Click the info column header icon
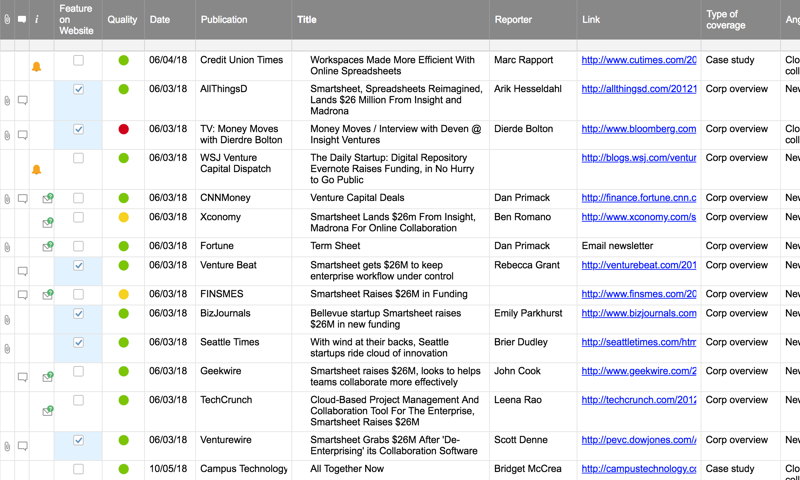 pos(37,19)
